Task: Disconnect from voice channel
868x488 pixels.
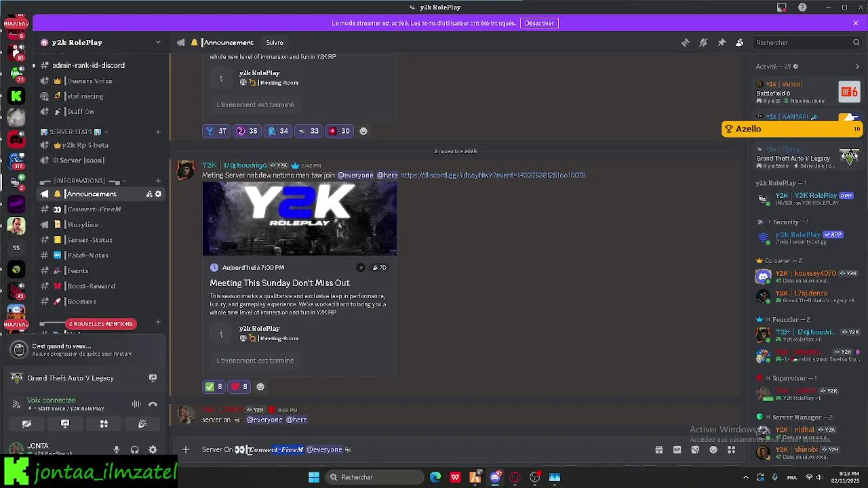Action: tap(153, 404)
